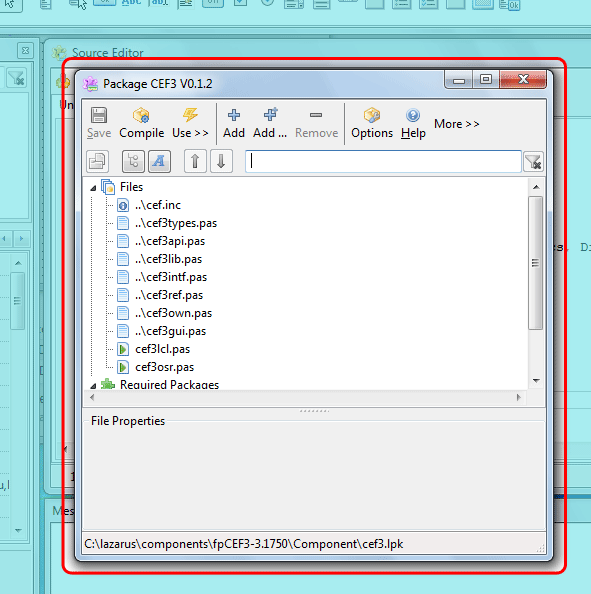
Task: Click the file tree scroll down arrow
Action: coord(536,381)
